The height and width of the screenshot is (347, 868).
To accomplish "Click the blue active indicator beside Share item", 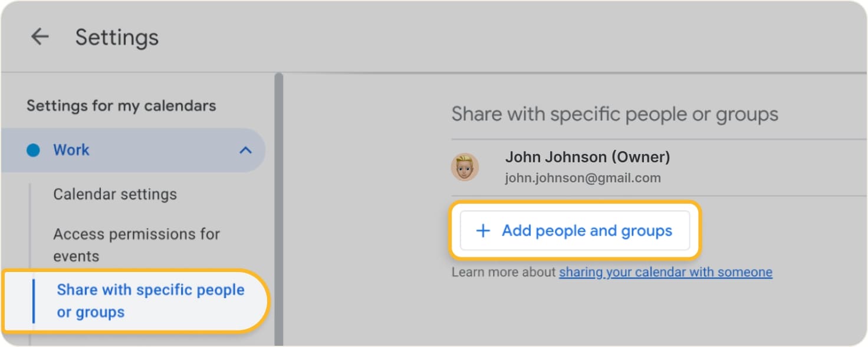I will (34, 301).
